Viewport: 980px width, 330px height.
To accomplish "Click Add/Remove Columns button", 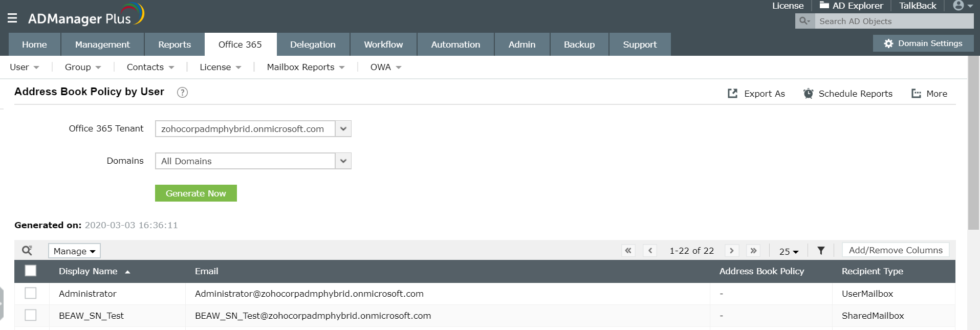I will (896, 250).
